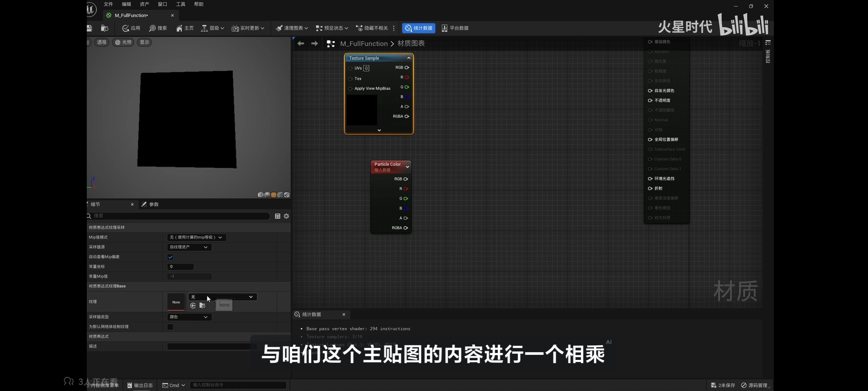Uncheck the 自动查看Mip偏差 checkbox
The image size is (868, 391).
click(x=170, y=257)
